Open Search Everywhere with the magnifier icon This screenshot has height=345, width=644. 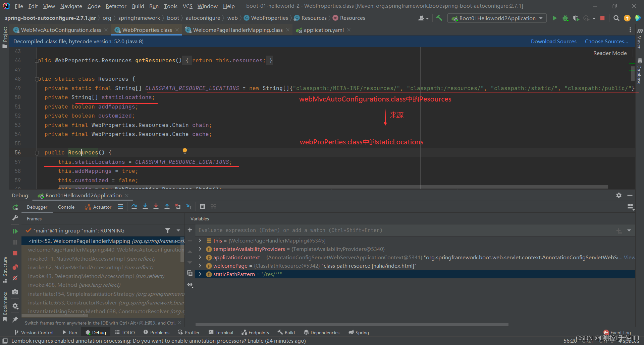(616, 18)
